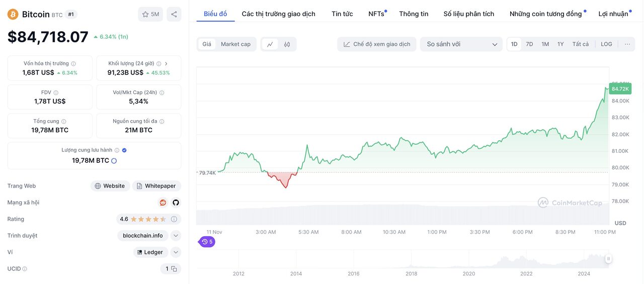Screen dimensions: 644x284
Task: Open the Reddit social link icon
Action: click(163, 203)
